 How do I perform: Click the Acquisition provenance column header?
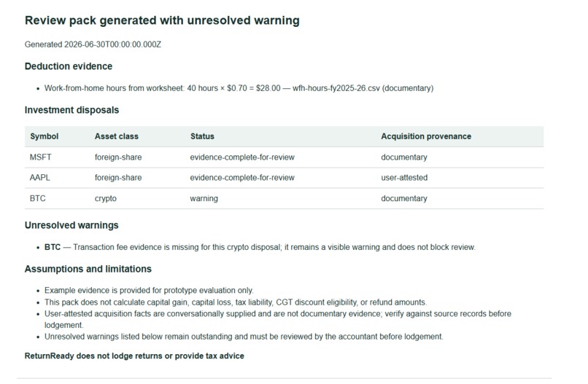point(426,136)
